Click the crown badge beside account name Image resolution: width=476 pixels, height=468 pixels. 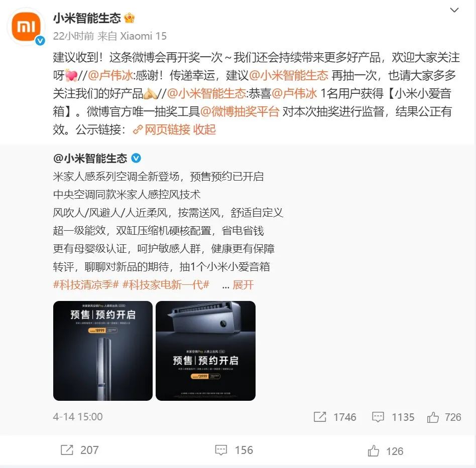pyautogui.click(x=130, y=18)
